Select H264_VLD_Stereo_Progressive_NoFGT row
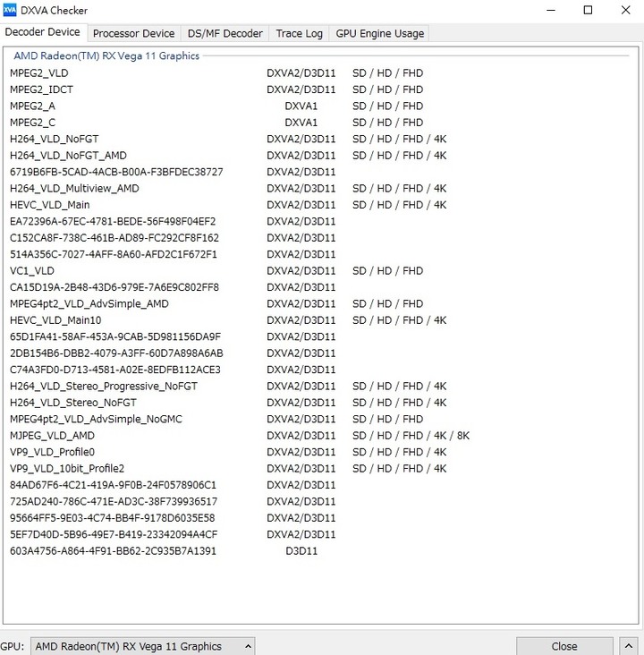Viewport: 644px width, 655px height. (x=228, y=386)
